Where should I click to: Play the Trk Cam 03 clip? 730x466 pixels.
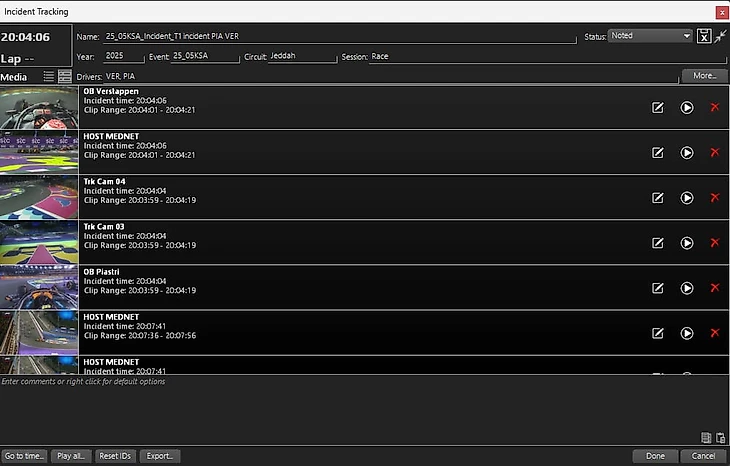[x=687, y=243]
